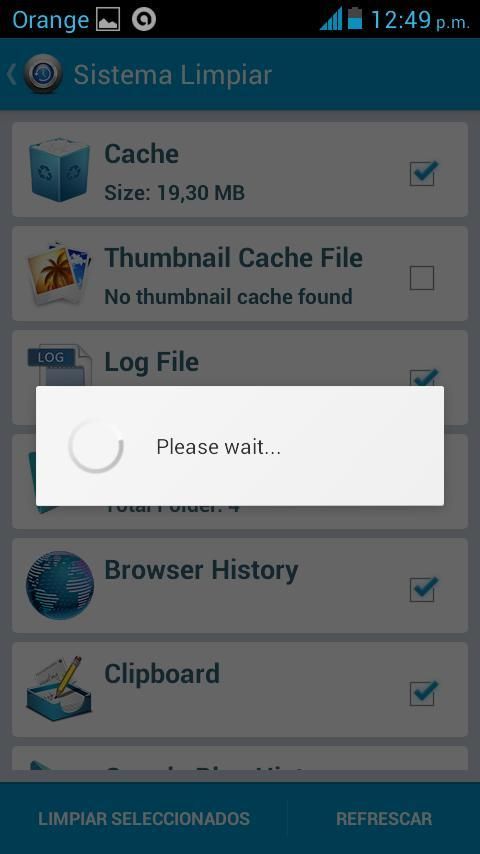Tap the Sistema Limpiar app logo icon
Viewport: 480px width, 854px height.
[x=43, y=75]
